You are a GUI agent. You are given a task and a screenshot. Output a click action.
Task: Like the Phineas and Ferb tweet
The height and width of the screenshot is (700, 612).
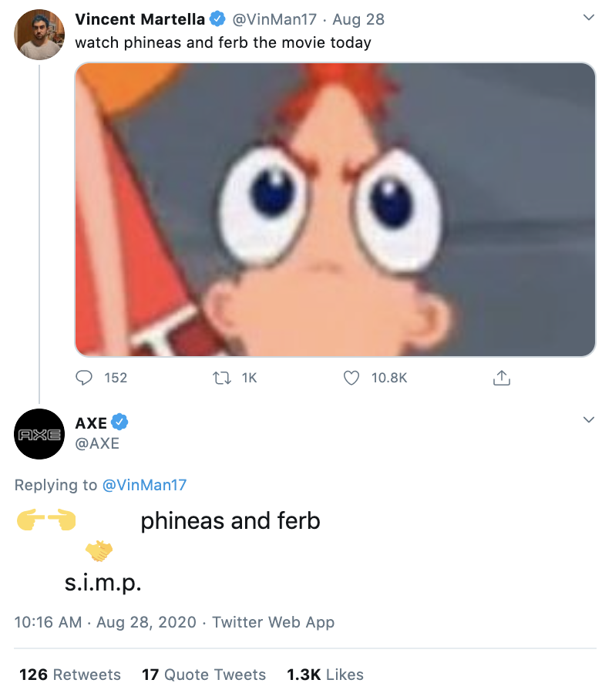click(x=352, y=378)
